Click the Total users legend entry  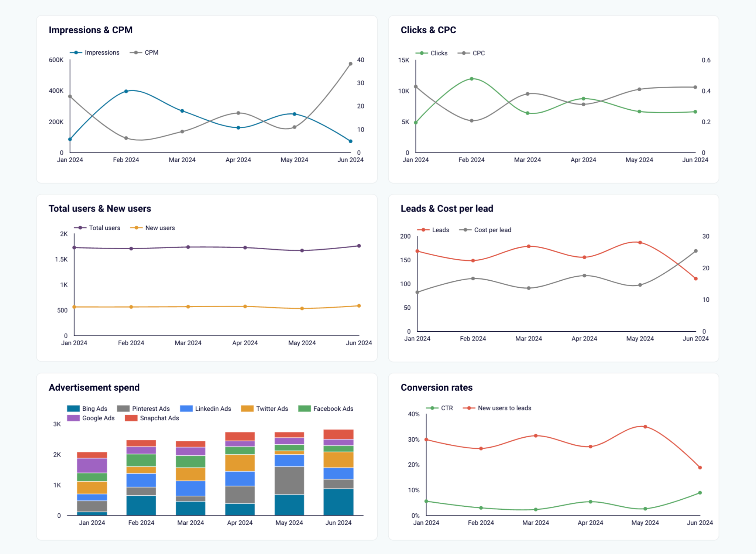pyautogui.click(x=104, y=228)
